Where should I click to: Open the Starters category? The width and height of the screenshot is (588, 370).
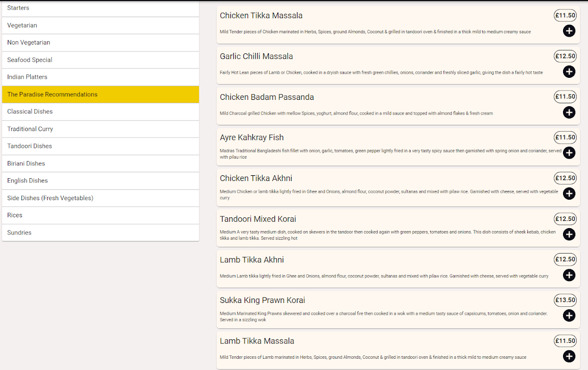click(100, 8)
